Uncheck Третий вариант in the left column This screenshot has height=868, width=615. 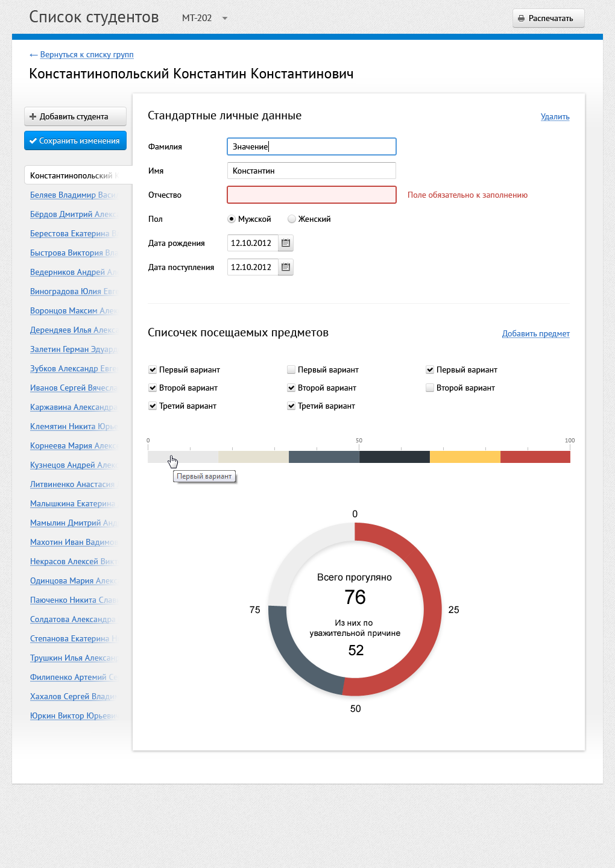tap(153, 406)
